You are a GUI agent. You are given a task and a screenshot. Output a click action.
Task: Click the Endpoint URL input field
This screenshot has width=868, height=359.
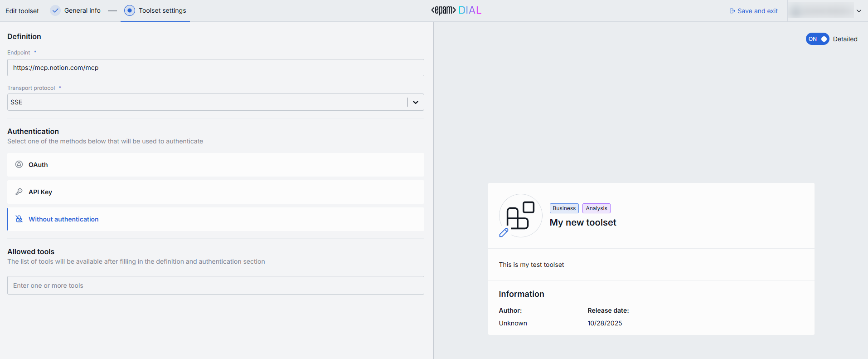coord(216,68)
